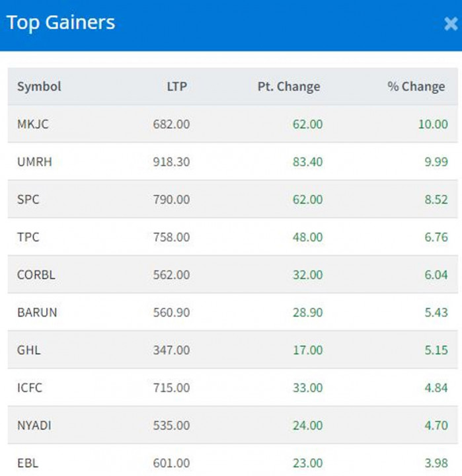Open ICFC stock details

pyautogui.click(x=30, y=387)
